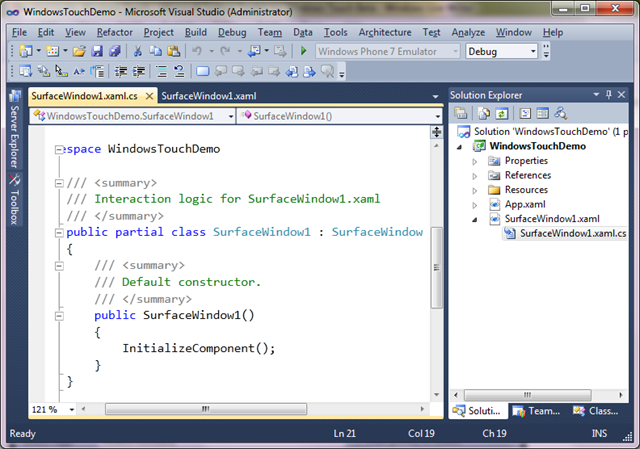Select App.xaml in Solution Explorer
640x449 pixels.
pos(525,204)
